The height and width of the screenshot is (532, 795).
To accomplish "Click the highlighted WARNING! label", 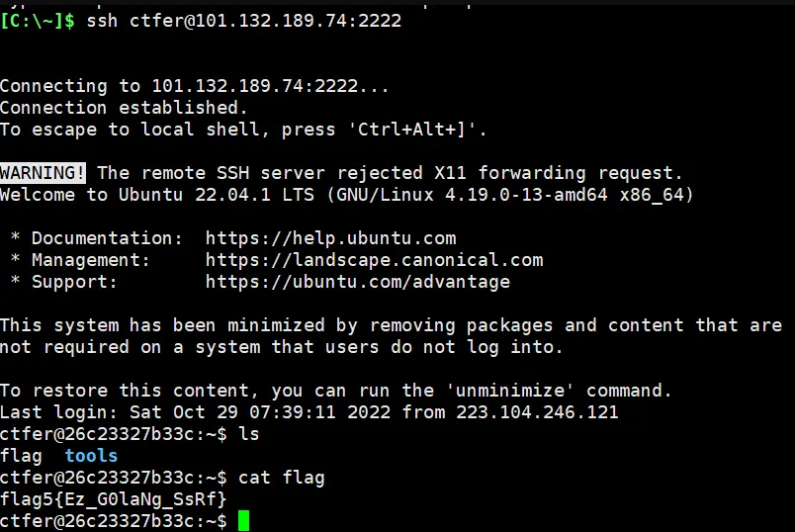I will (x=43, y=173).
